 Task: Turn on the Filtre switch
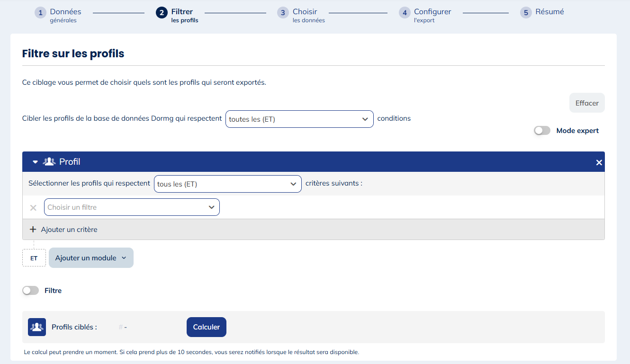point(31,291)
